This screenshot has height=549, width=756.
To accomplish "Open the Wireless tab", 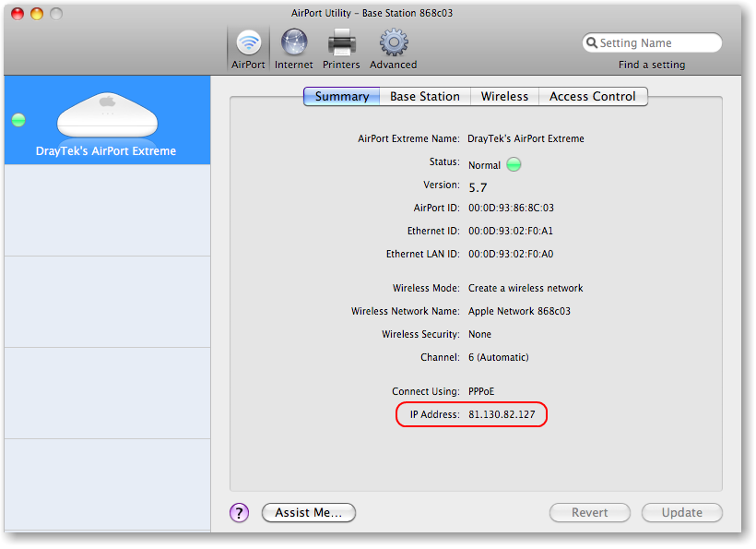I will click(504, 97).
